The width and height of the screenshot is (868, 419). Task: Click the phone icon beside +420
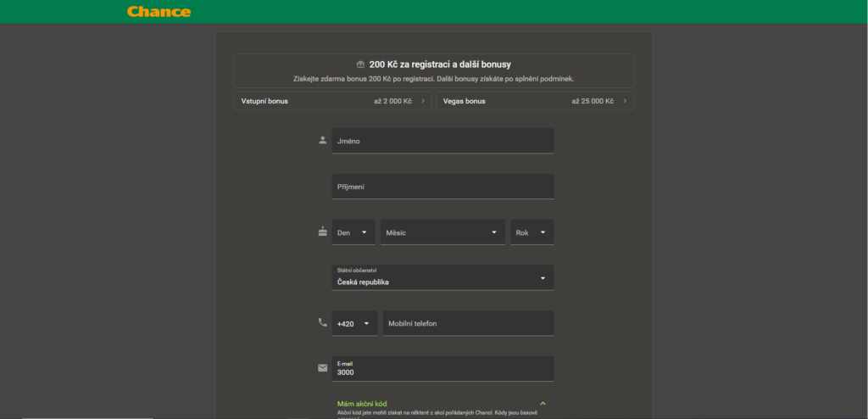[x=323, y=322]
